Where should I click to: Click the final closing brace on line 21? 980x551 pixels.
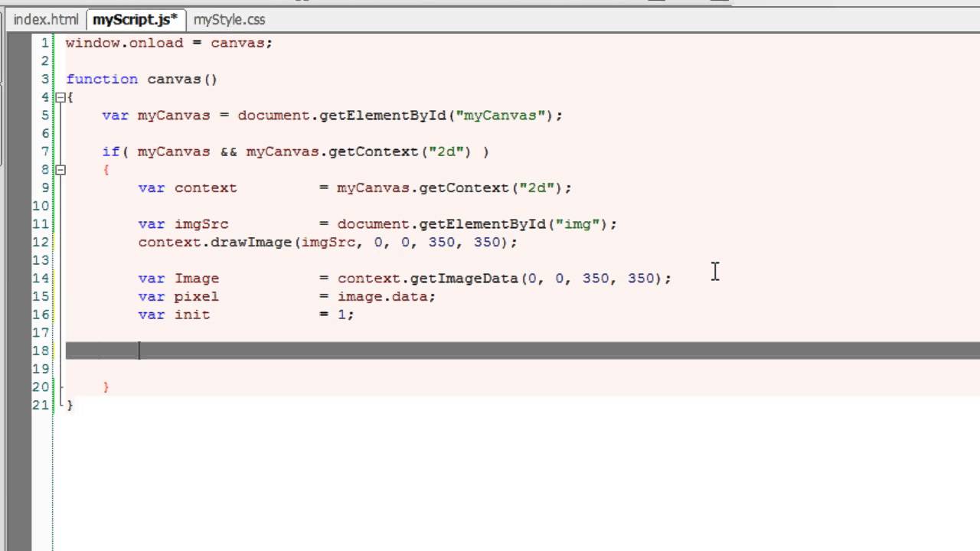click(x=70, y=406)
